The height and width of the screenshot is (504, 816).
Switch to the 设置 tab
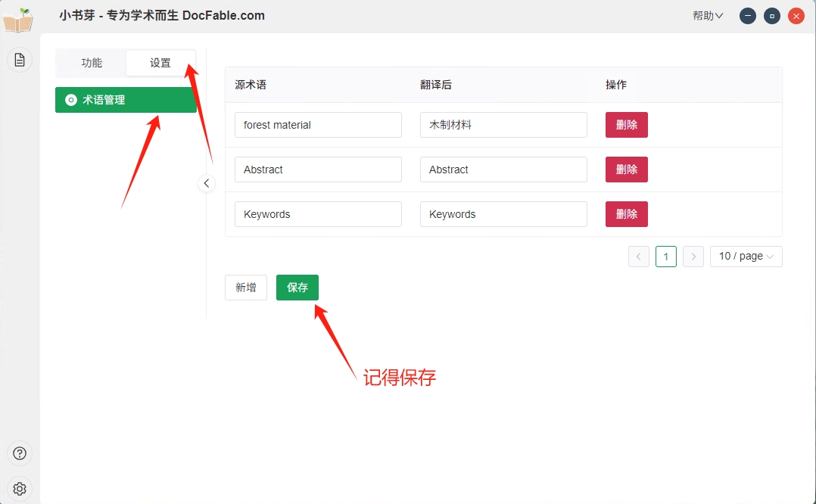160,63
